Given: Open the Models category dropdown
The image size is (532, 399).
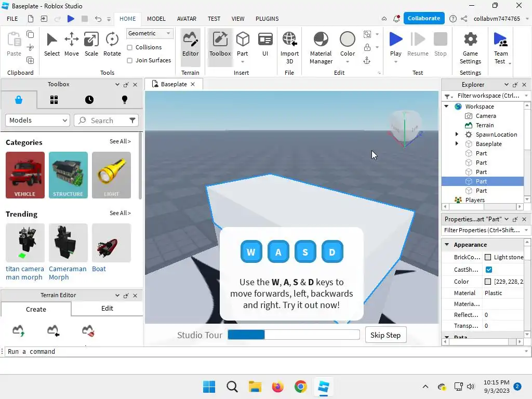Looking at the screenshot, I should (x=37, y=120).
